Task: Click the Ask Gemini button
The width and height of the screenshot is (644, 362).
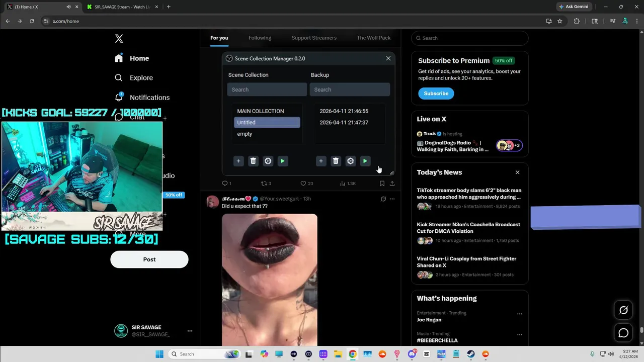Action: point(573,7)
